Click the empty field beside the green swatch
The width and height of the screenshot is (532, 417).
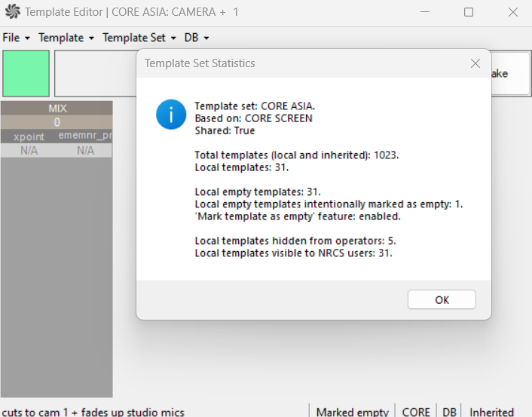(94, 73)
